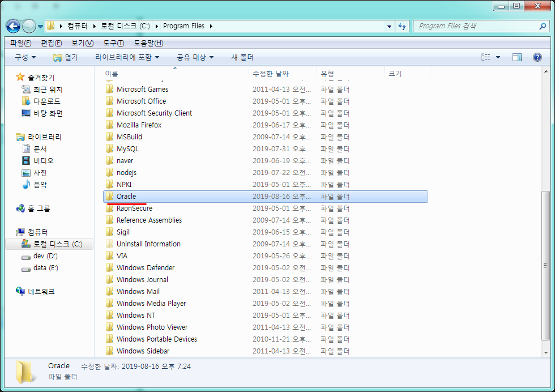This screenshot has height=392, width=555.
Task: Expand 공유 대상 dropdown
Action: pos(195,57)
